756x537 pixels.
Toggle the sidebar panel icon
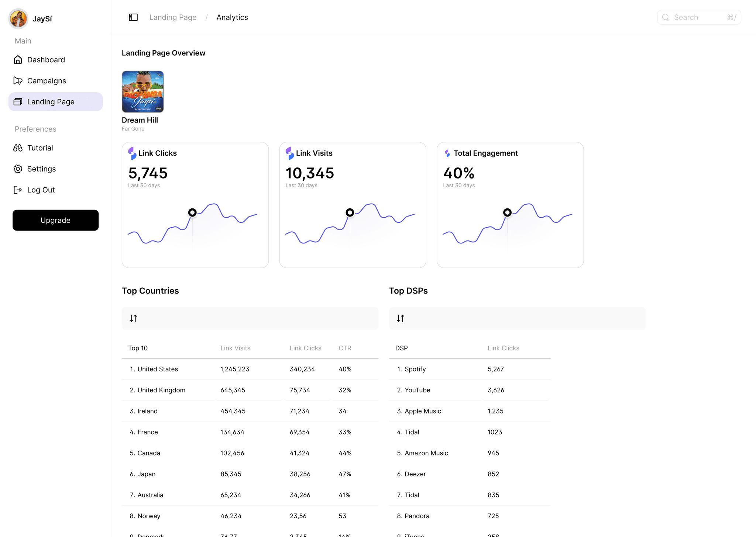point(133,17)
